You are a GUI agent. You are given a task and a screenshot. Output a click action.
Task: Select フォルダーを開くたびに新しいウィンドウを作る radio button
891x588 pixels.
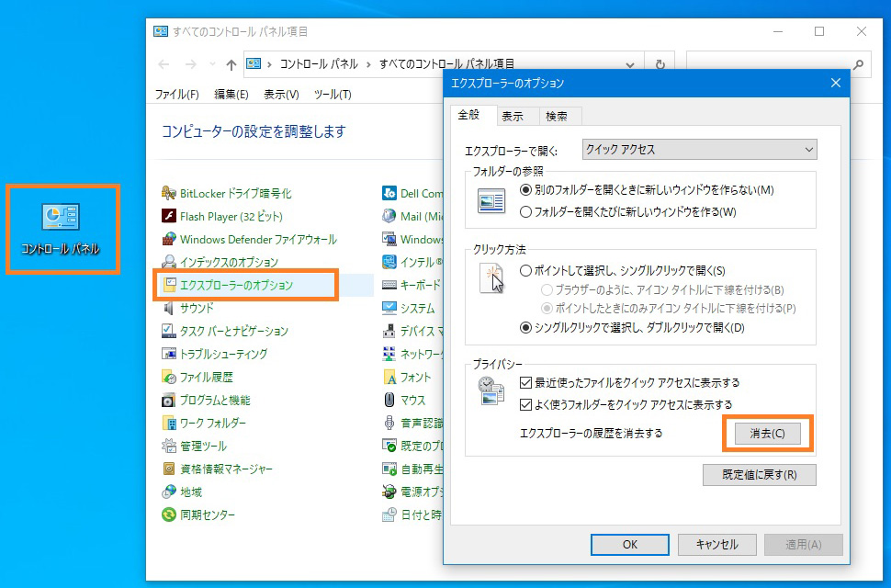coord(525,212)
